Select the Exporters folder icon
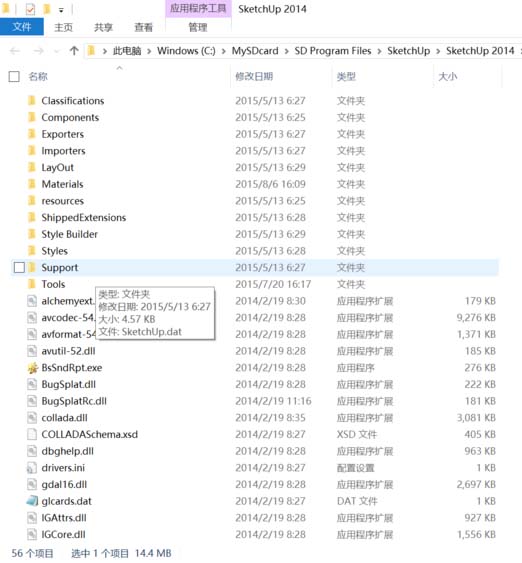This screenshot has width=522, height=563. pos(32,134)
